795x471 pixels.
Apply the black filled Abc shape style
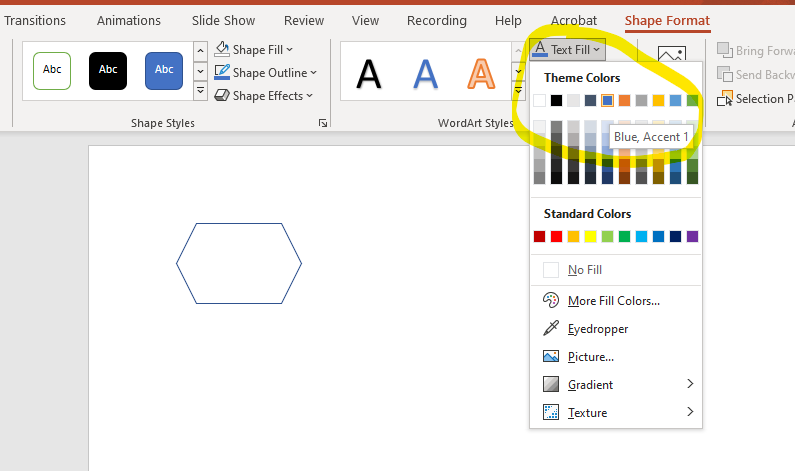tap(108, 69)
